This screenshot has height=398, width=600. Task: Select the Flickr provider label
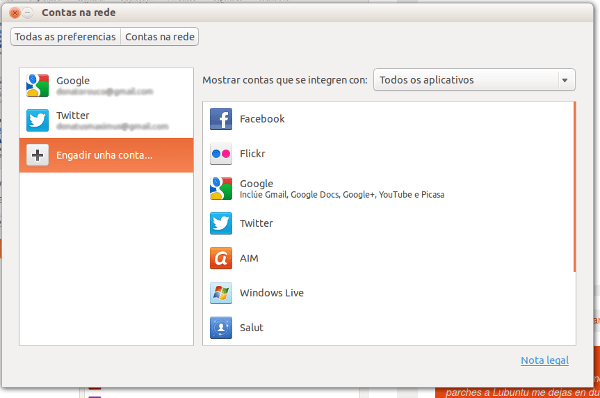[252, 154]
